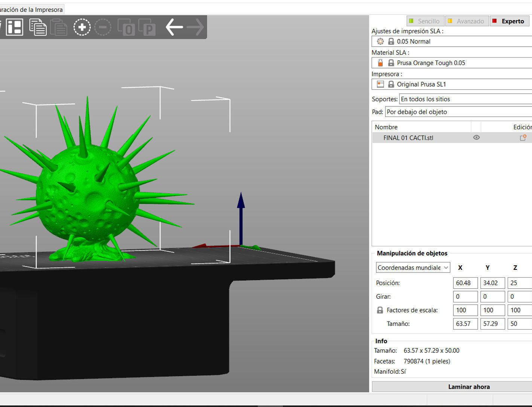Click the facets count 790874 (1 pieles)
This screenshot has height=407, width=532.
pyautogui.click(x=427, y=361)
